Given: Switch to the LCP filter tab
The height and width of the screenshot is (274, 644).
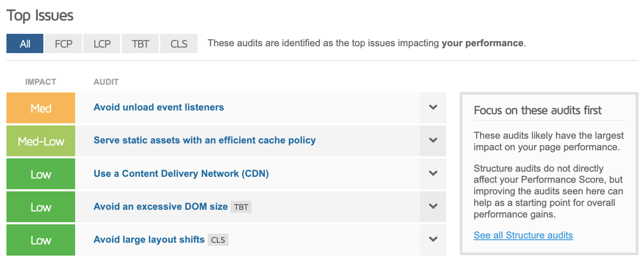Looking at the screenshot, I should point(102,43).
